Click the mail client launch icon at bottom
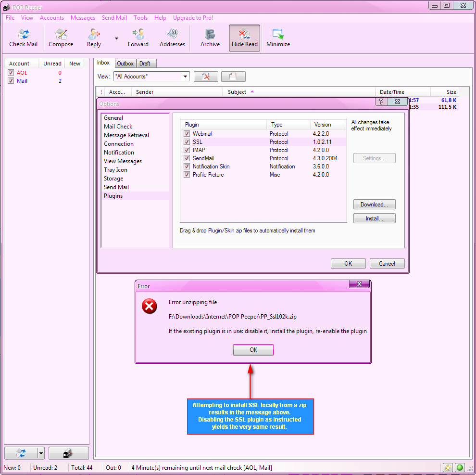The height and width of the screenshot is (475, 476). point(69,453)
